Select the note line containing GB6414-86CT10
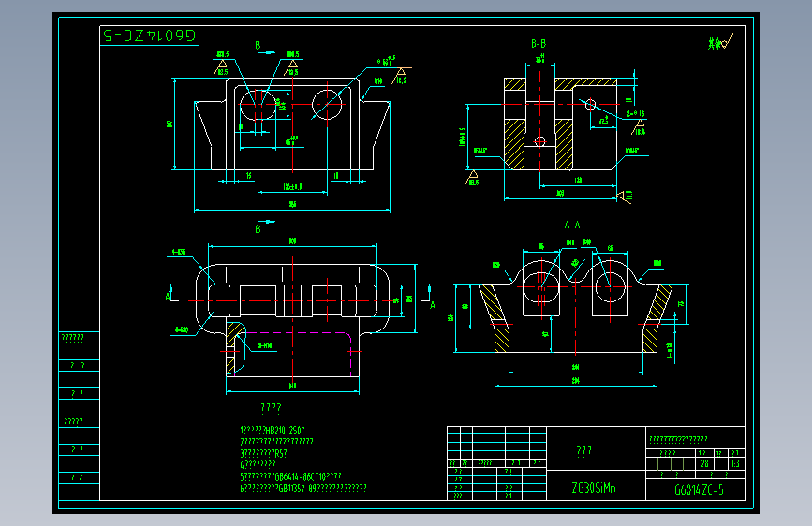Image resolution: width=812 pixels, height=526 pixels. pyautogui.click(x=290, y=476)
